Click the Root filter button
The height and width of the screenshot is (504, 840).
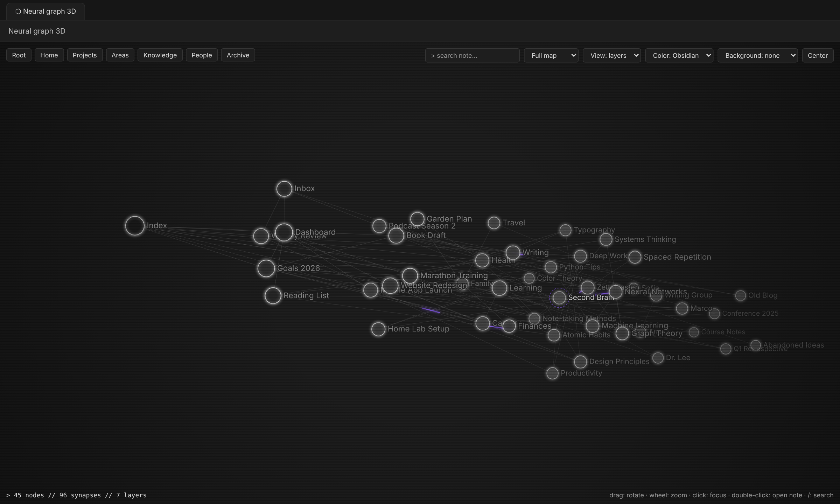[19, 55]
